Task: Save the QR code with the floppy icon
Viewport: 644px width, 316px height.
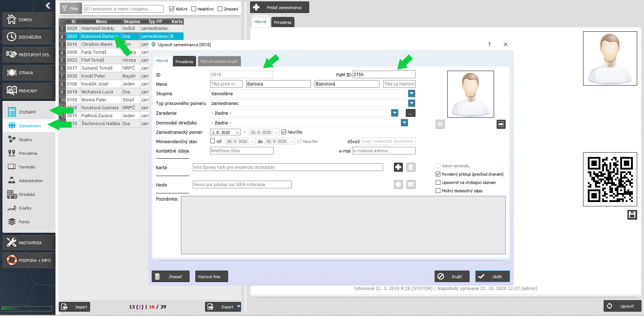Action: click(x=632, y=215)
